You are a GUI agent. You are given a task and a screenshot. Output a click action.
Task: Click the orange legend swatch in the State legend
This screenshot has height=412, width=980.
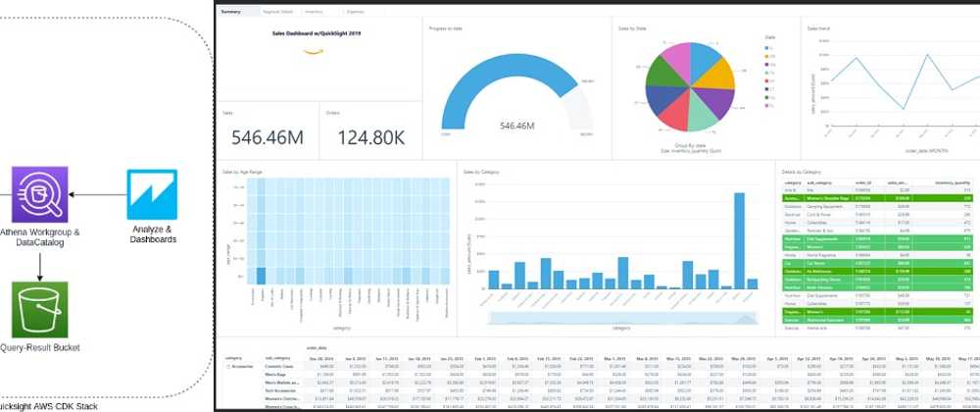click(x=767, y=56)
